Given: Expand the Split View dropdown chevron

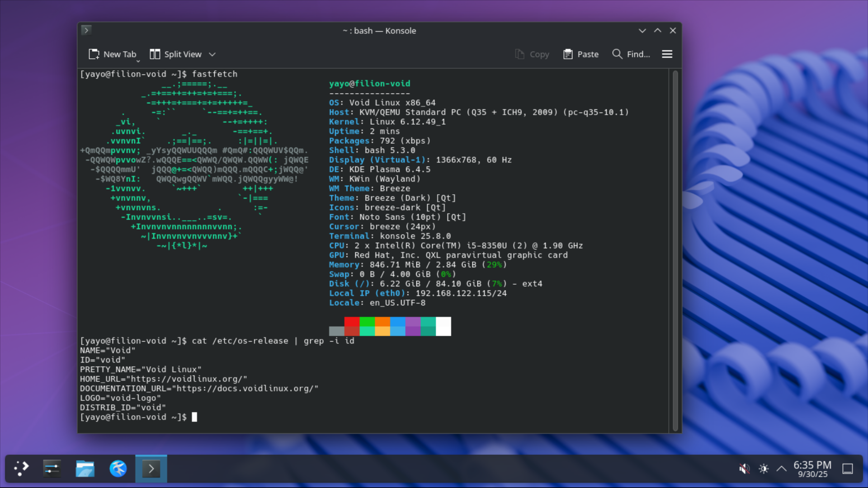Looking at the screenshot, I should [x=212, y=54].
